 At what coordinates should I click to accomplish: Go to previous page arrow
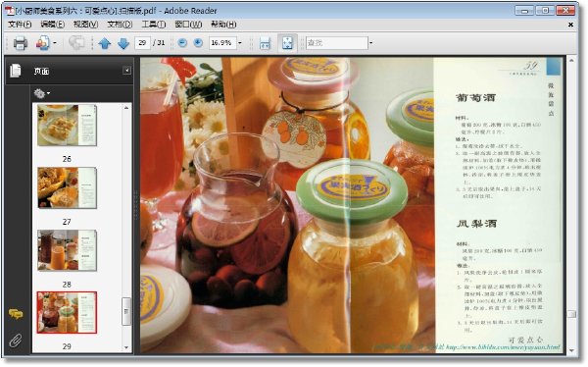[x=105, y=43]
